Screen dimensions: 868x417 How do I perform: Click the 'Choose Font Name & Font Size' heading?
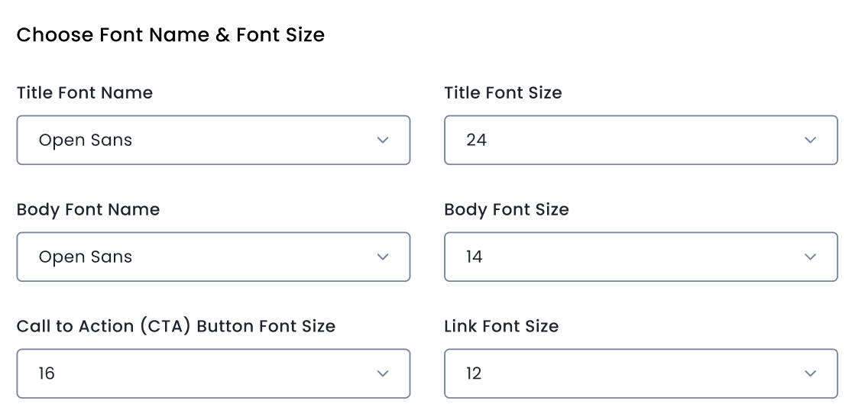coord(170,35)
